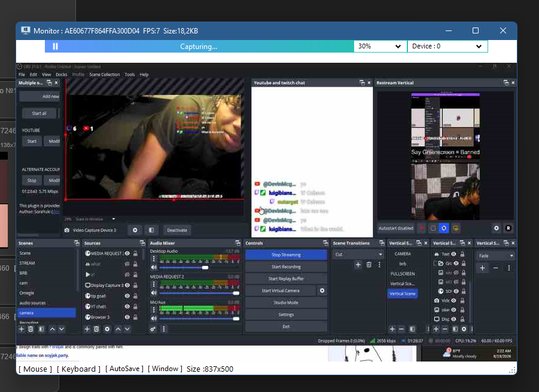The image size is (539, 392).
Task: Add scene transition with plus icon
Action: pos(358,265)
